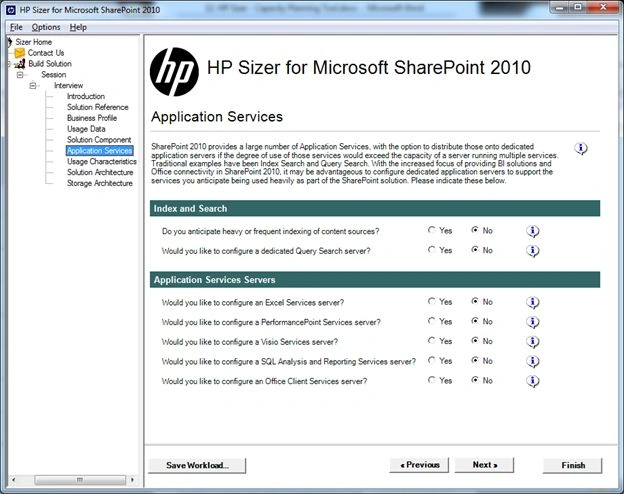Select Session in the tree
Image resolution: width=624 pixels, height=494 pixels.
pyautogui.click(x=54, y=75)
